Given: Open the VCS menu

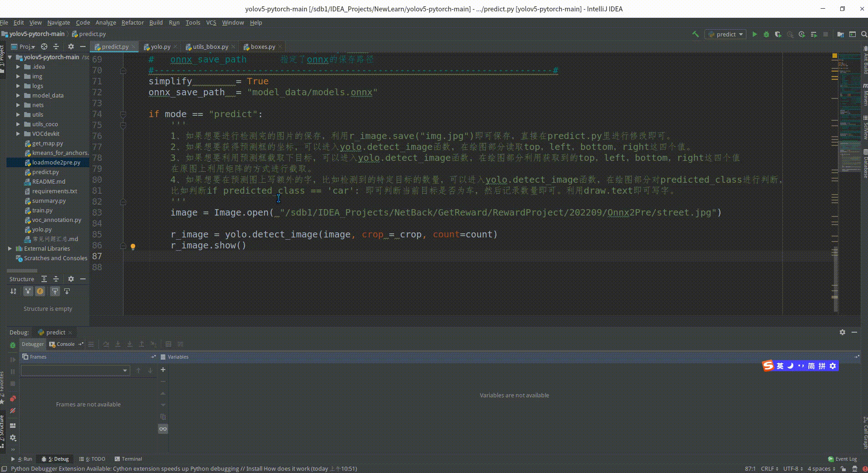Looking at the screenshot, I should coord(211,22).
